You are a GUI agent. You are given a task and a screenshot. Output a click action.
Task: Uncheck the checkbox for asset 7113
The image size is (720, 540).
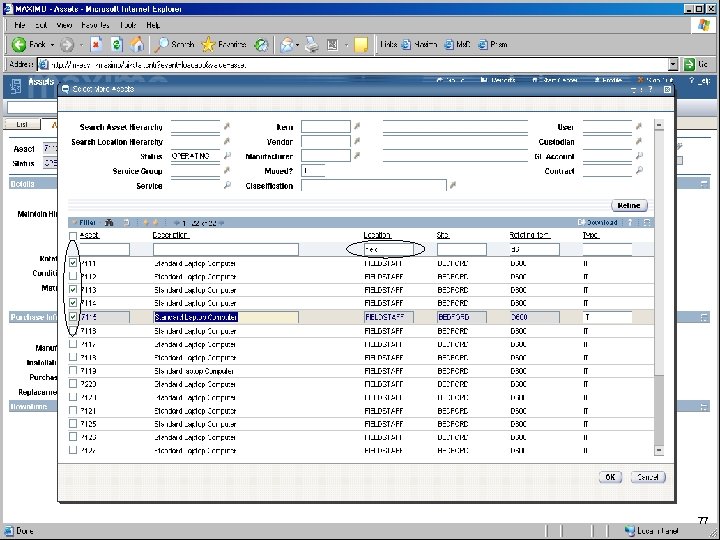(x=73, y=290)
